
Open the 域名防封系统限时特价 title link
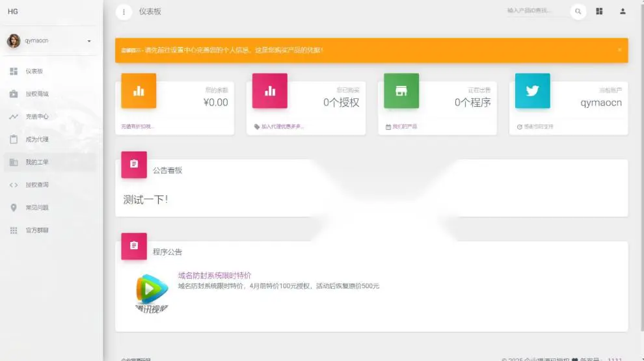click(215, 276)
